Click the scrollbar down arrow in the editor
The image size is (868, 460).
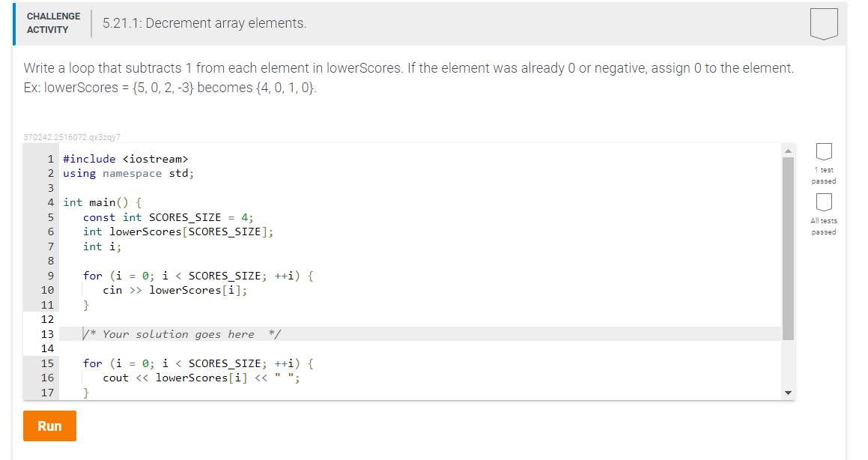[x=789, y=392]
